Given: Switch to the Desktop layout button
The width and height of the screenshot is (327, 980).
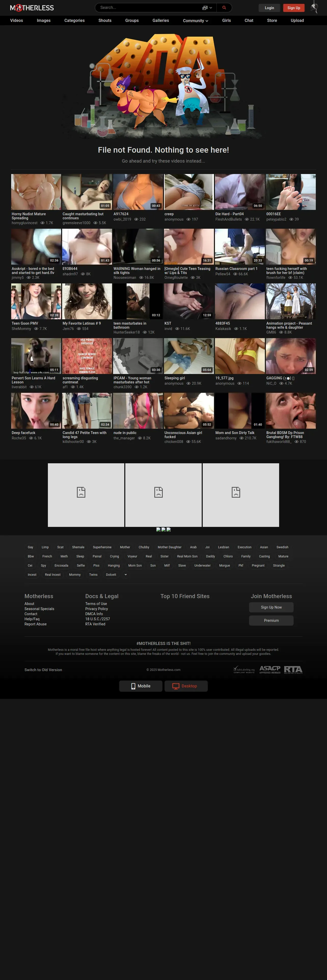Looking at the screenshot, I should (186, 686).
